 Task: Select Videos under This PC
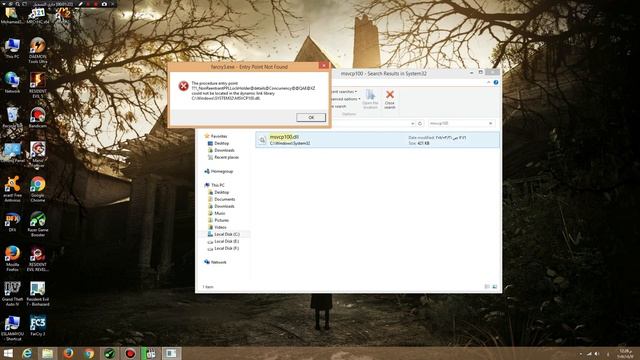point(217,227)
